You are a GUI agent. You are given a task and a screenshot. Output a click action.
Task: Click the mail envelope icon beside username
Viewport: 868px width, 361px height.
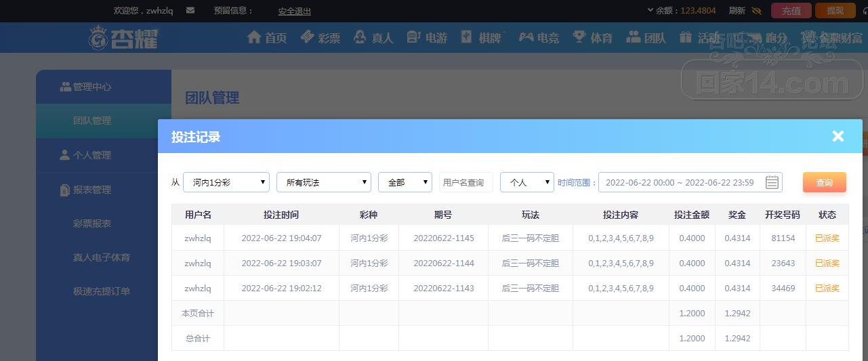pyautogui.click(x=190, y=11)
